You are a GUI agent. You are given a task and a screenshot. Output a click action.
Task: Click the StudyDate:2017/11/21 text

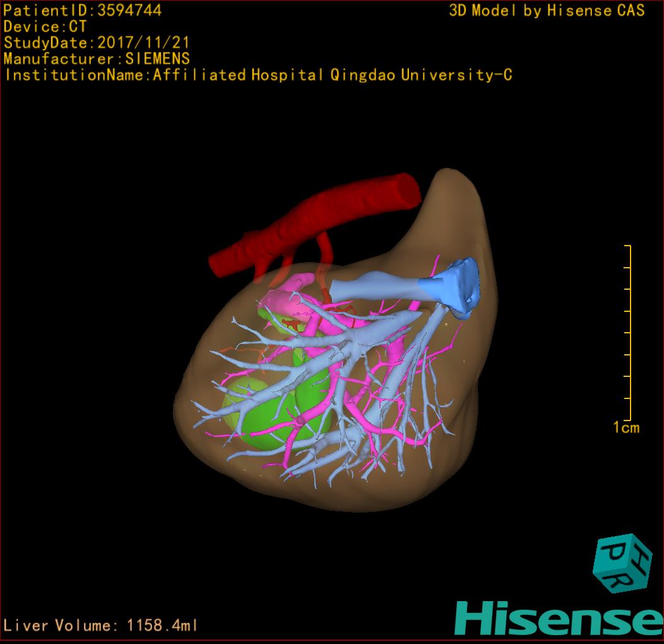tap(96, 43)
